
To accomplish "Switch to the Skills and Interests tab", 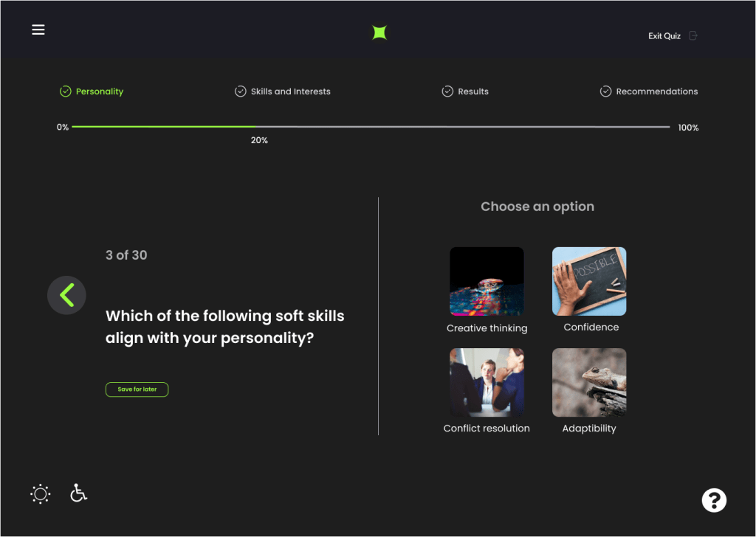I will [290, 91].
